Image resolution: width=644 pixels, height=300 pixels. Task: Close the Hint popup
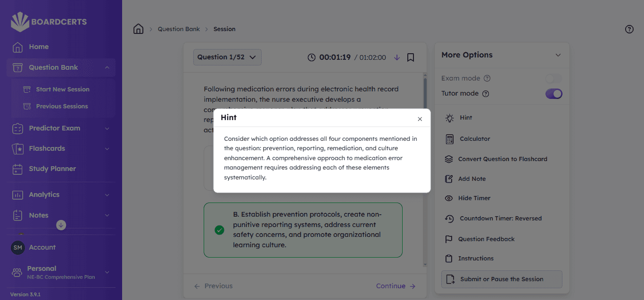click(420, 119)
